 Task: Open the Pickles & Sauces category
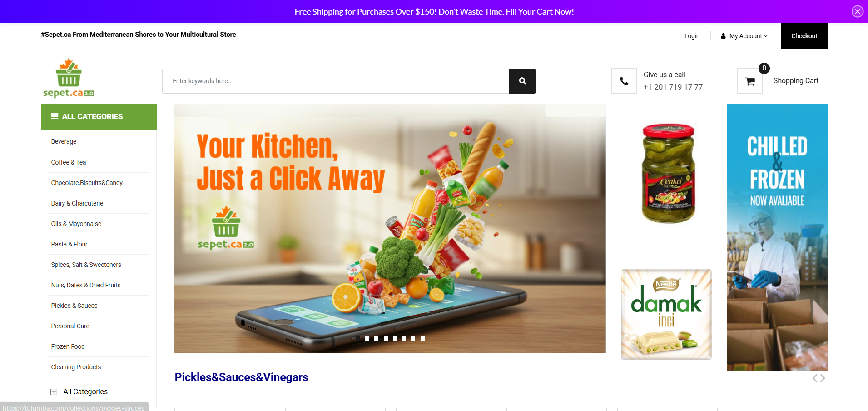(74, 306)
